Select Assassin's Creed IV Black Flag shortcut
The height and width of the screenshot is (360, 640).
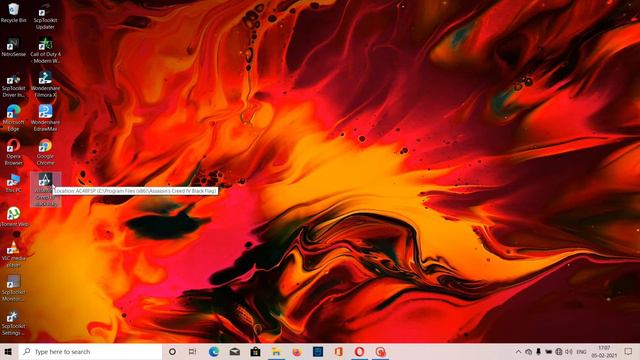click(x=45, y=189)
